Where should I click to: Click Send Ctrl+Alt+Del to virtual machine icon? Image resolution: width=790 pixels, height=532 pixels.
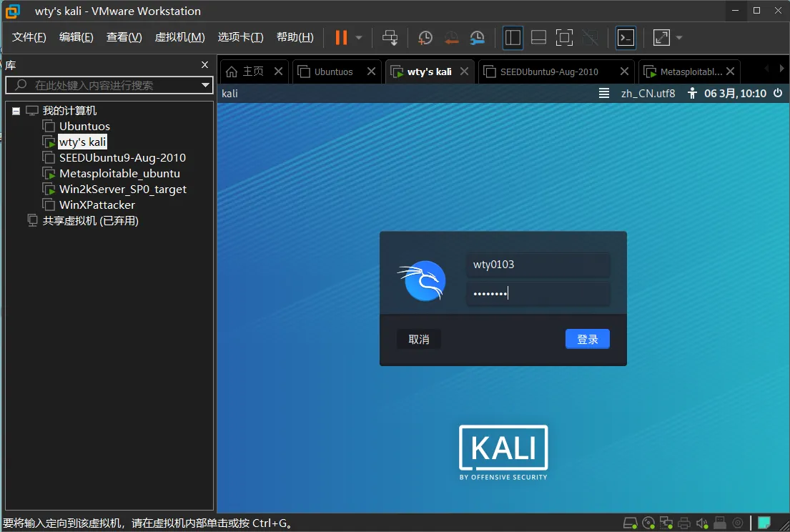390,37
